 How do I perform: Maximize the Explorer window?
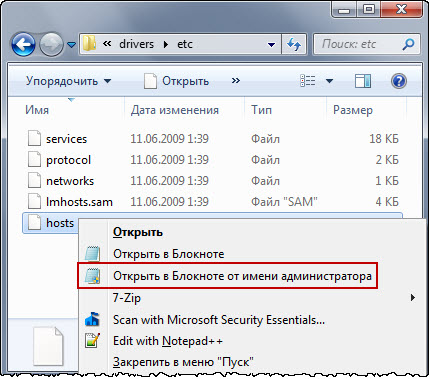(x=368, y=9)
